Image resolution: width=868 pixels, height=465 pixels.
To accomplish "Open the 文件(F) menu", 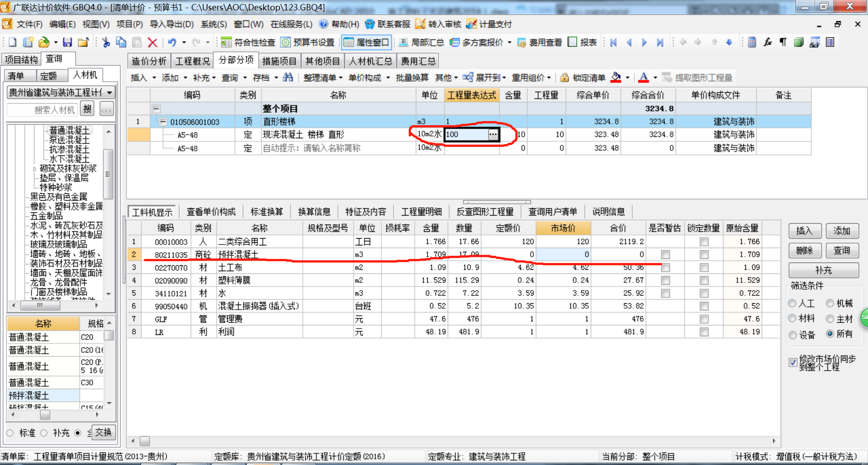I will click(29, 24).
